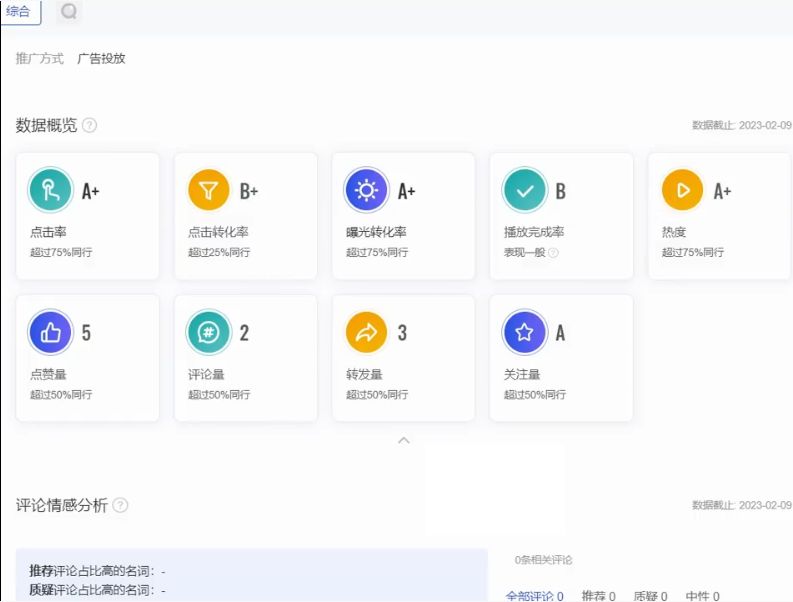Click the number 5 on 点赞量 card
793x602 pixels.
click(86, 333)
